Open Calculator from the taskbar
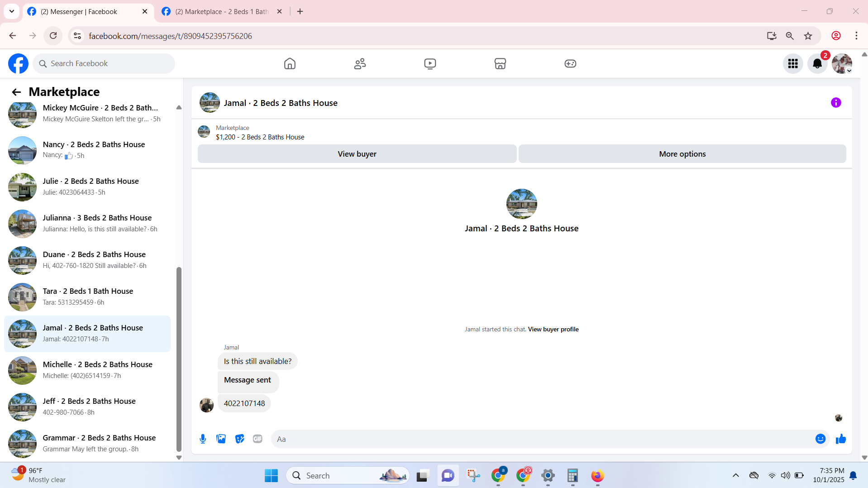The image size is (868, 488). [572, 476]
